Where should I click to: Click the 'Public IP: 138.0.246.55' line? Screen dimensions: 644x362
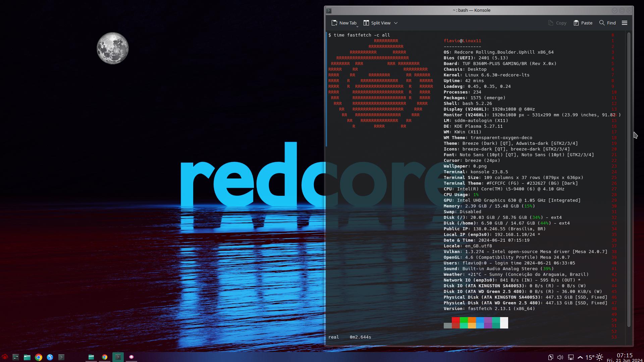pos(495,229)
